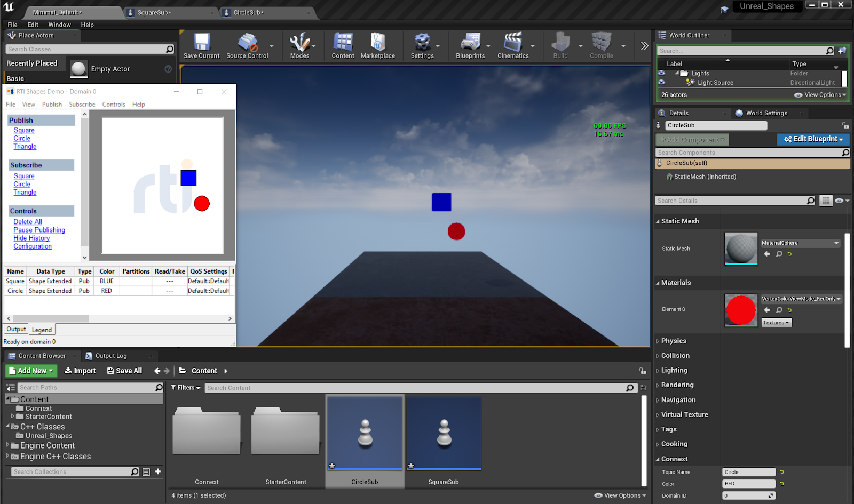Click the Save All button
This screenshot has height=504, width=854.
tap(124, 371)
